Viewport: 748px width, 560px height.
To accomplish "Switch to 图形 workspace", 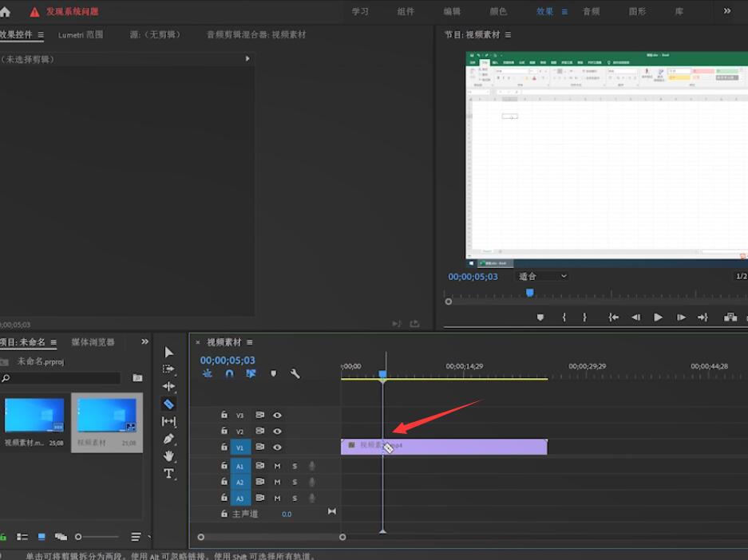I will (x=637, y=11).
